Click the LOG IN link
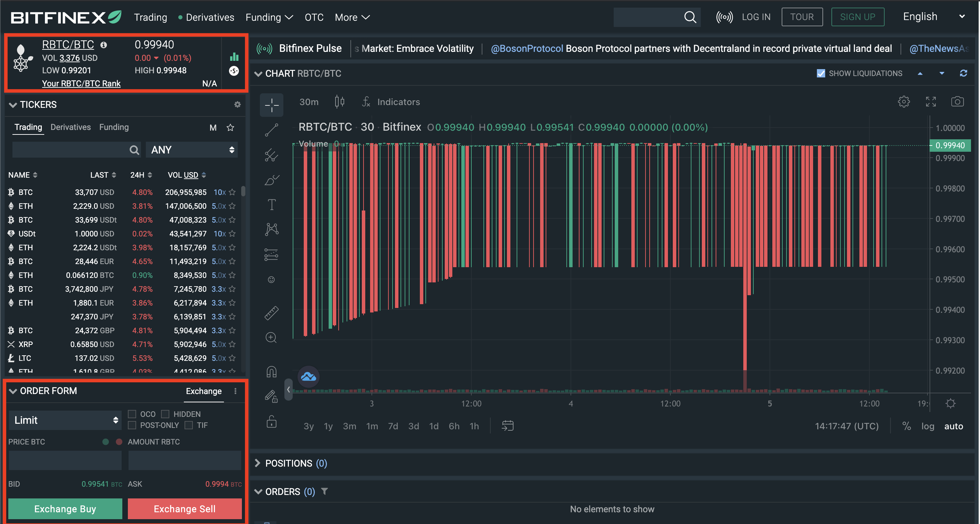Viewport: 980px width, 524px height. point(756,17)
